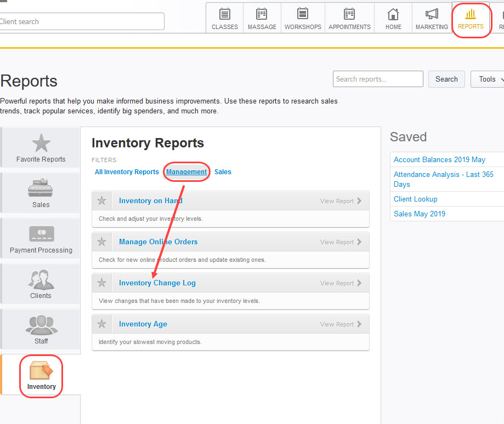Viewport: 504px width, 424px height.
Task: Open the Classes tab icon
Action: 225,14
